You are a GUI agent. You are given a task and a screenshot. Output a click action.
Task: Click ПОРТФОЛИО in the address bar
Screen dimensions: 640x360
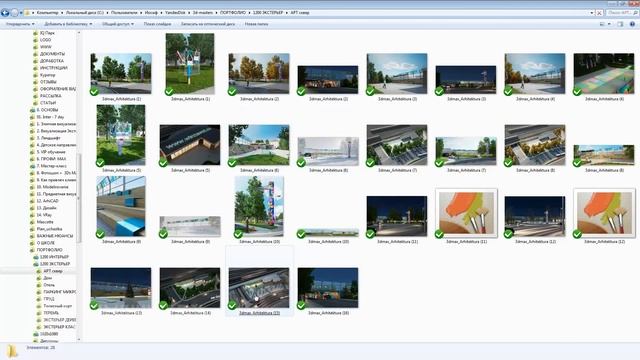(233, 13)
